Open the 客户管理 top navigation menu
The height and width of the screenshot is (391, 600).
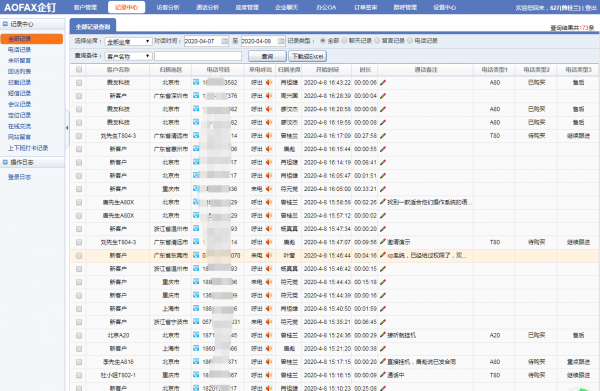click(85, 7)
